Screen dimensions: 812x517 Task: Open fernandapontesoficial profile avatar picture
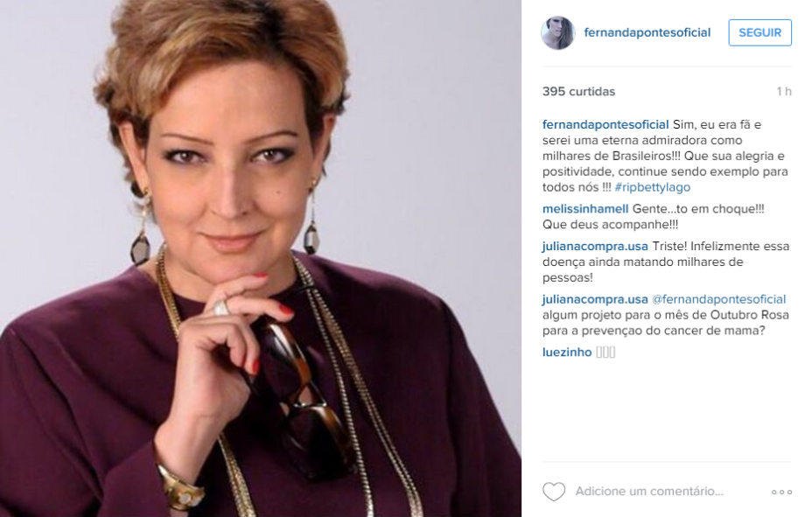tap(557, 32)
